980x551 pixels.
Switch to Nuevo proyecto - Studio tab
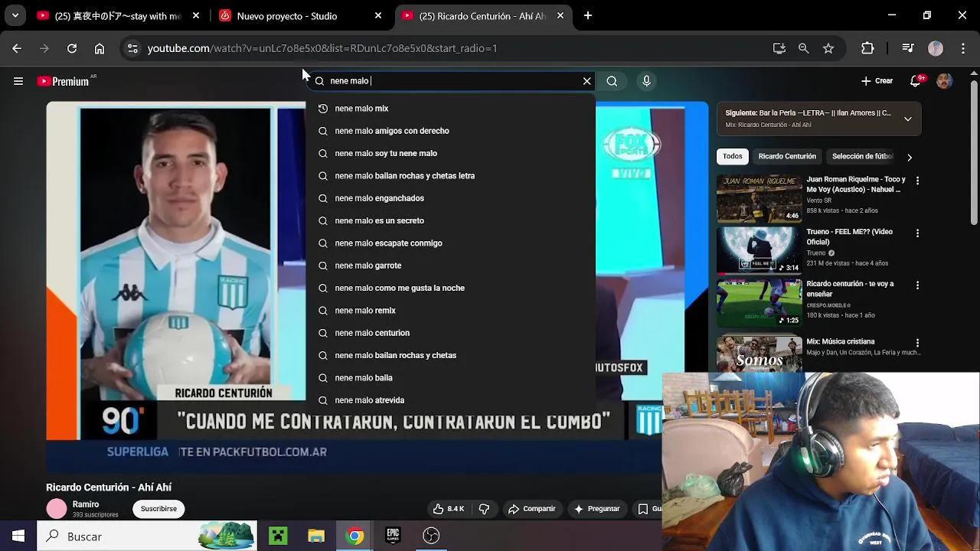pos(300,15)
